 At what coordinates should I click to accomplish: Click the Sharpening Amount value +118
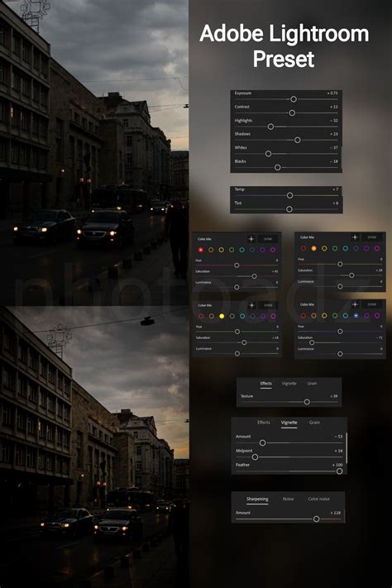(x=336, y=513)
